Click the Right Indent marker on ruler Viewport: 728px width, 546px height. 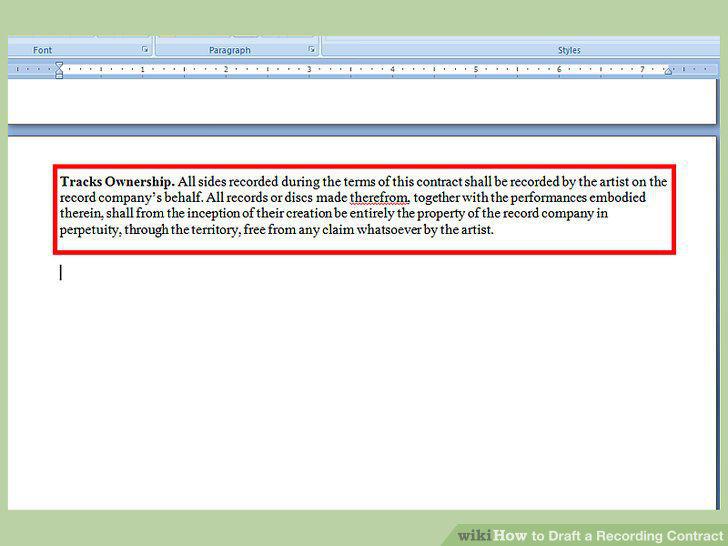pyautogui.click(x=668, y=72)
